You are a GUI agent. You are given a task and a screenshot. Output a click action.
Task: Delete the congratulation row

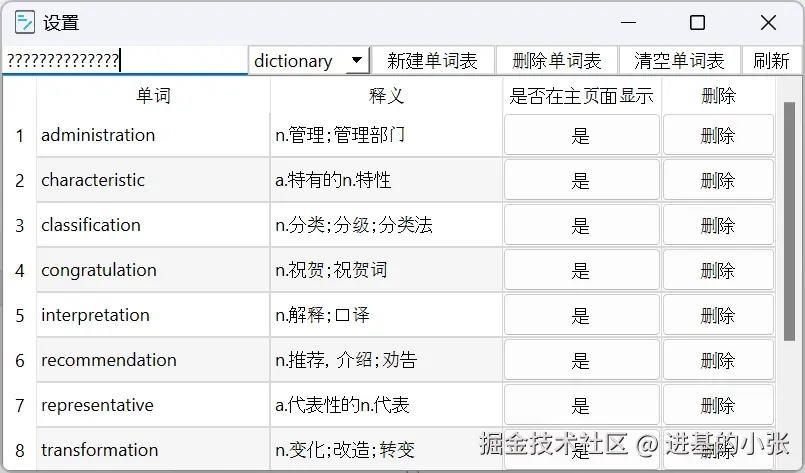point(718,270)
